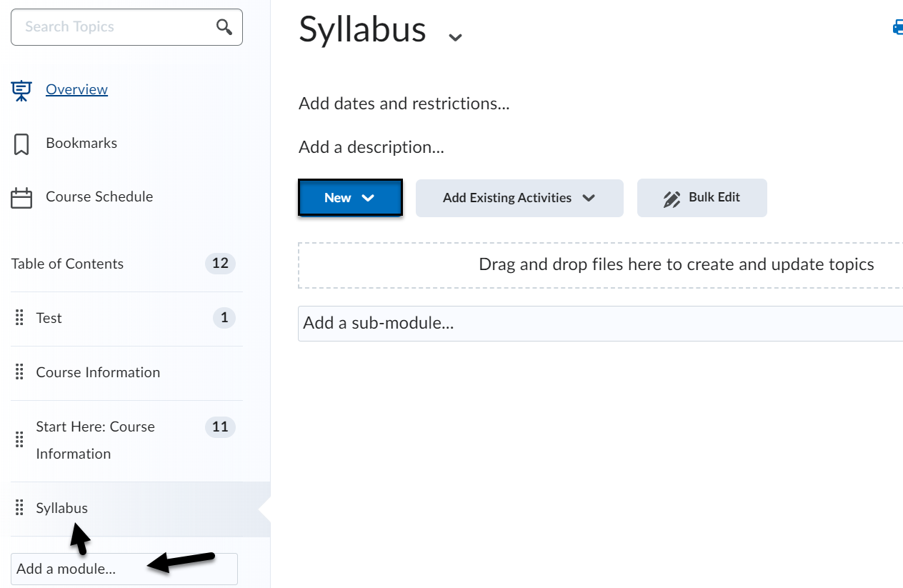Click the Add a module field
The image size is (903, 588).
[124, 569]
